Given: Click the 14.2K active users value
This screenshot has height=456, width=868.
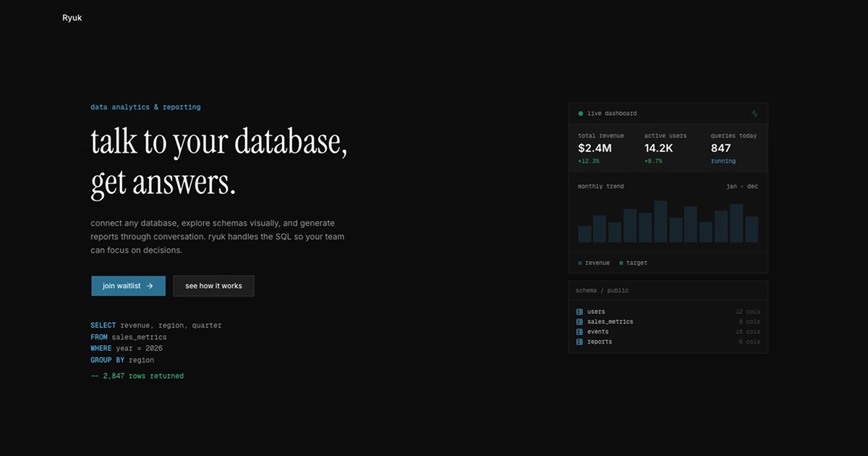Looking at the screenshot, I should click(x=659, y=148).
